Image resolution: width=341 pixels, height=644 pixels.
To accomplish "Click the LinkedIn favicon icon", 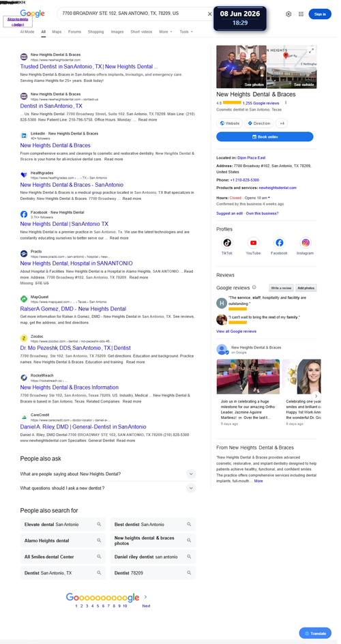I will 24,136.
